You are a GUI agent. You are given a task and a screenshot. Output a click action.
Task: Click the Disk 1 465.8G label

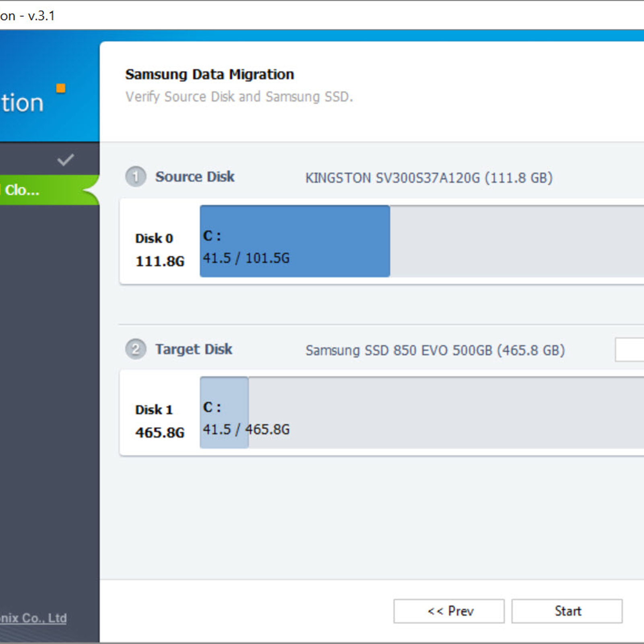click(x=159, y=421)
